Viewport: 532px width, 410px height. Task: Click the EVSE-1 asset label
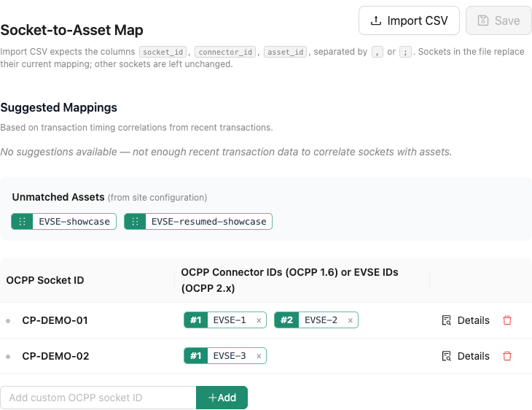click(x=230, y=320)
